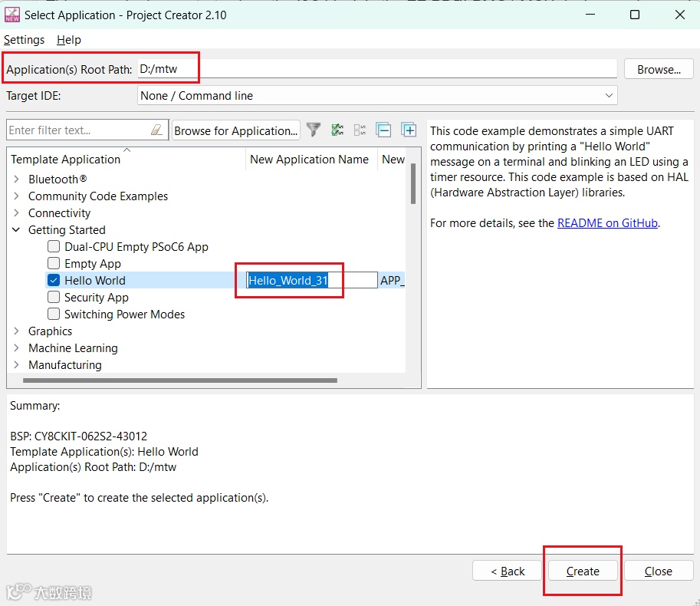Clear filter text with eraser icon
Image resolution: width=700 pixels, height=606 pixels.
pos(156,130)
